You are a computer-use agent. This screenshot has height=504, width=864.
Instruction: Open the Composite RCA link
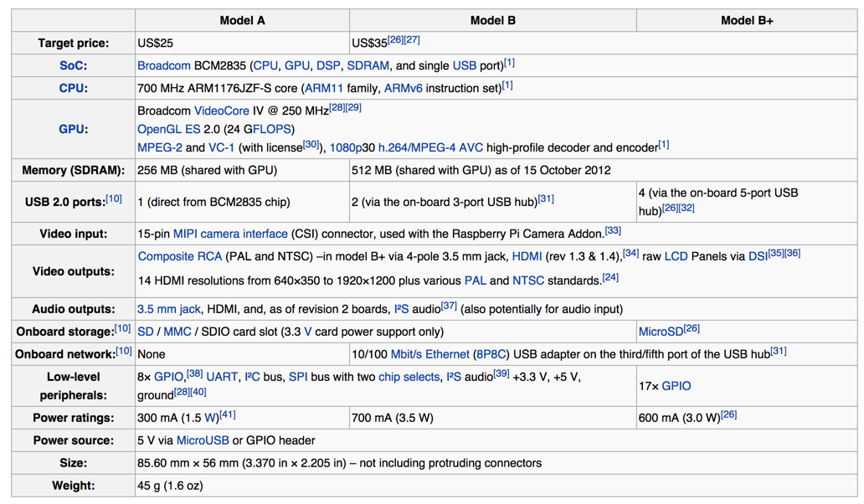(180, 256)
